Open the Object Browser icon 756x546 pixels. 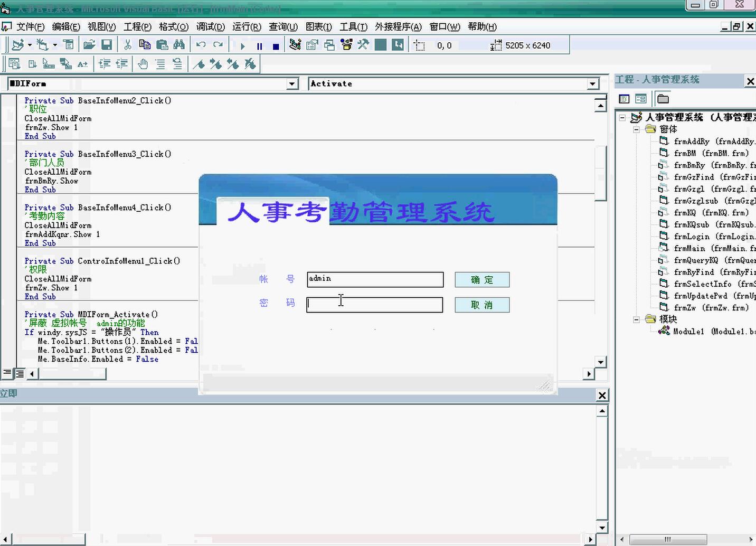(x=346, y=45)
